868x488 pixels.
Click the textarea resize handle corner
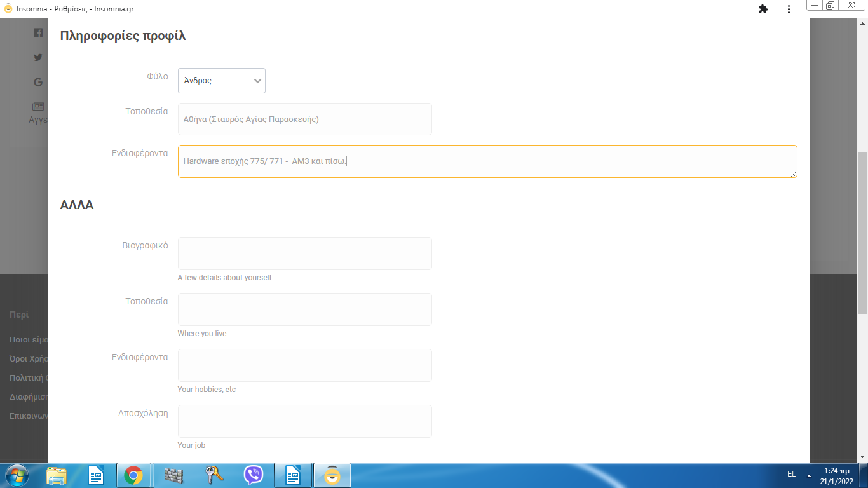[x=794, y=174]
